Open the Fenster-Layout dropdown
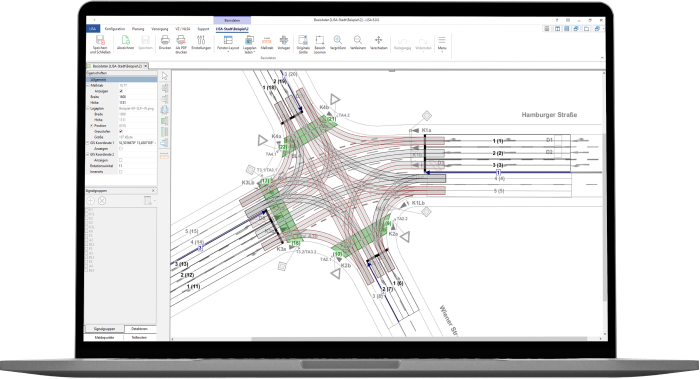The width and height of the screenshot is (700, 379). coord(228,44)
